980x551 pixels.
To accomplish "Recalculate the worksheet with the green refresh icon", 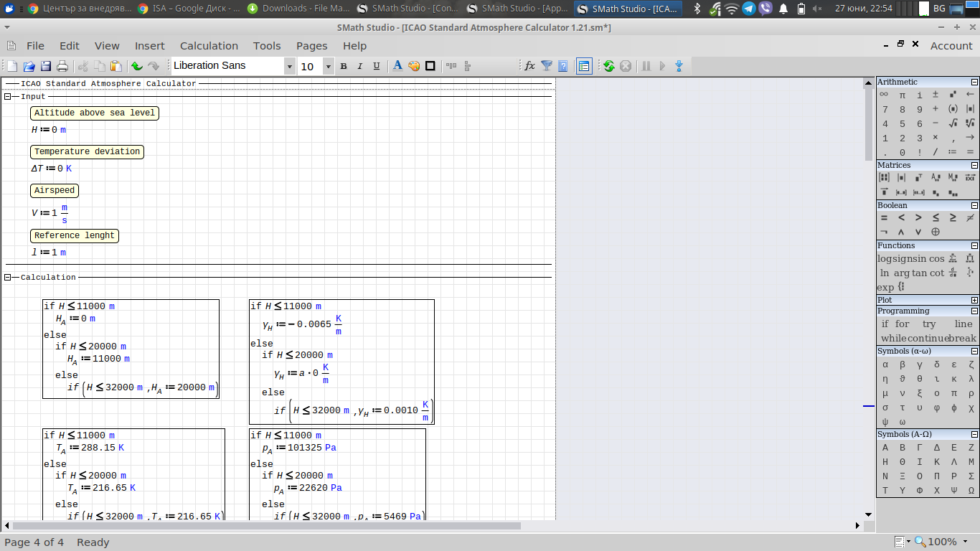I will (609, 66).
